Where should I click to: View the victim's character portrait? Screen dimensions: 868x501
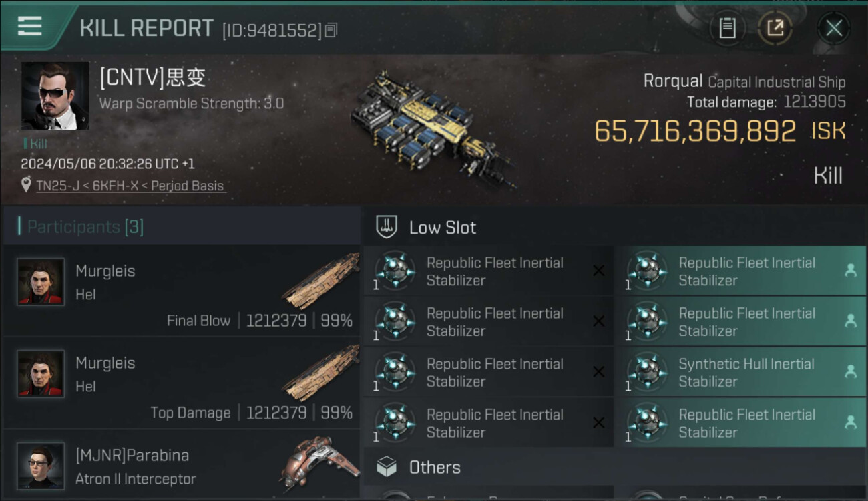pyautogui.click(x=55, y=96)
